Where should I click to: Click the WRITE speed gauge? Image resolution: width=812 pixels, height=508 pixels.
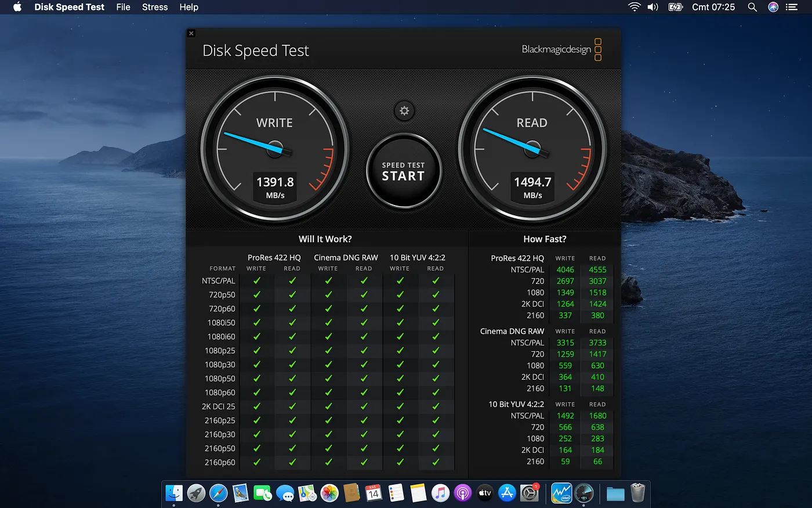point(275,149)
